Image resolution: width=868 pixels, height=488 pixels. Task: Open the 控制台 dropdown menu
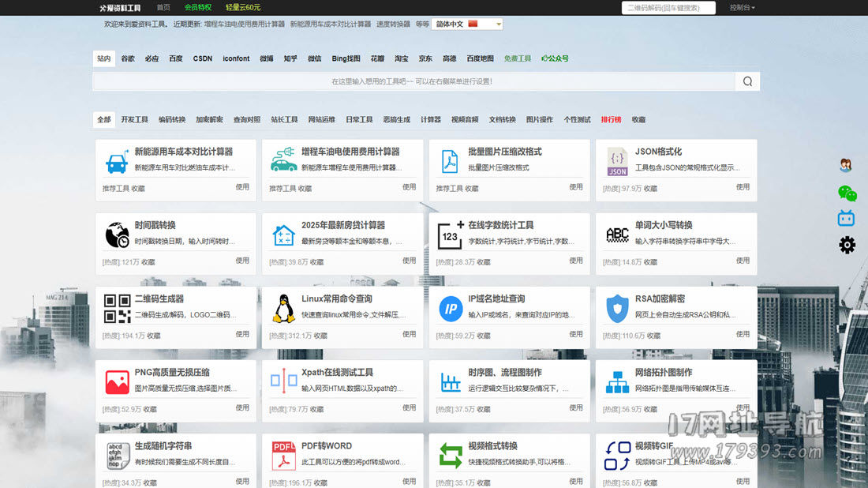click(x=742, y=8)
